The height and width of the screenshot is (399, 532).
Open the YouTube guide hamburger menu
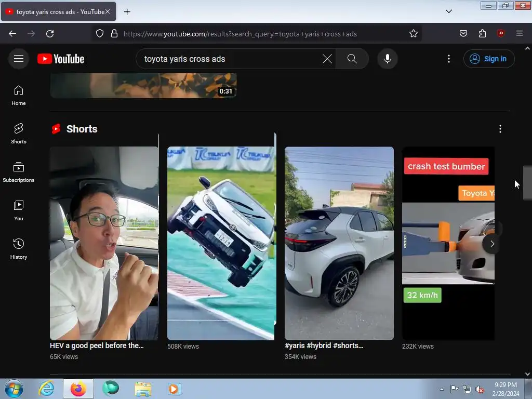pyautogui.click(x=19, y=59)
